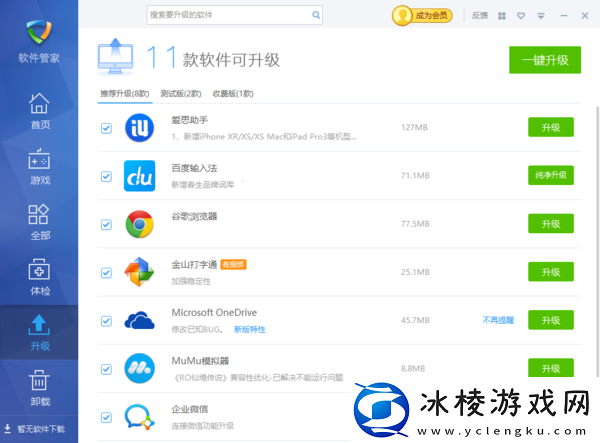Uncheck the 百度输入法 checkbox

point(106,176)
